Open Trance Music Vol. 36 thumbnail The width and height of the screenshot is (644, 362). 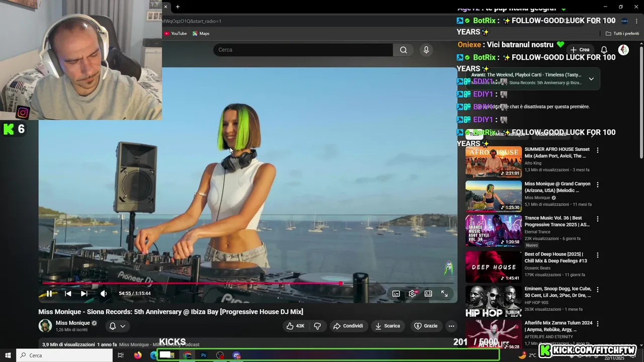(x=494, y=231)
